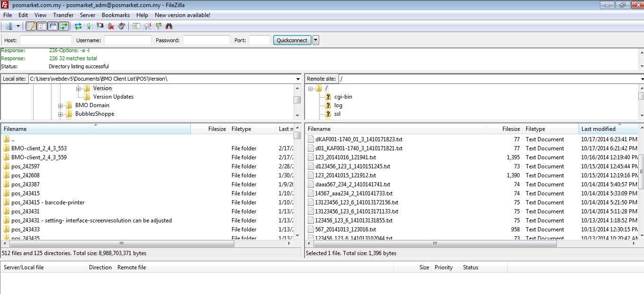Select remote file 567_20141013_123016.txt
The image size is (644, 294).
472,230
